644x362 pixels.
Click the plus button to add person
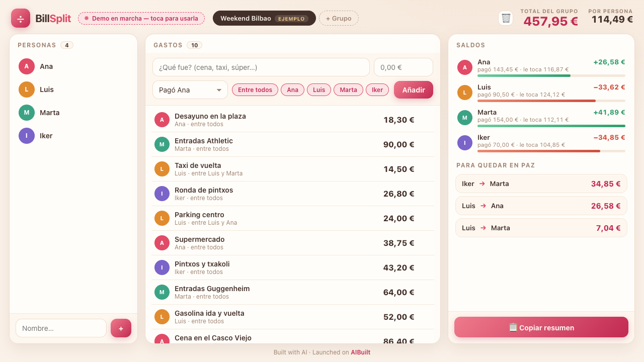tap(121, 328)
